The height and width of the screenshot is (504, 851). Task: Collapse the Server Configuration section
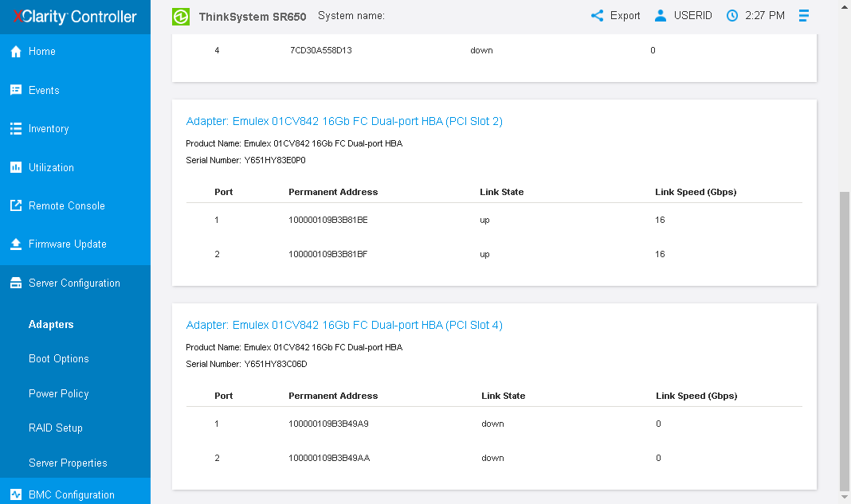[74, 283]
